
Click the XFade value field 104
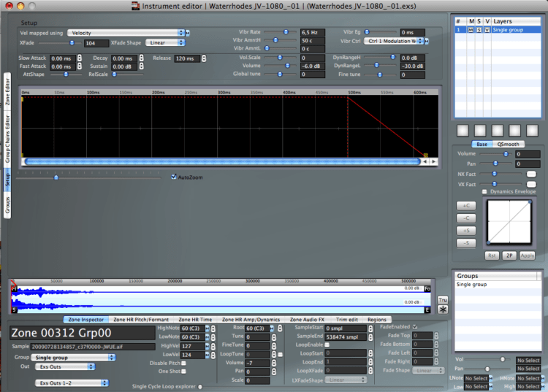[x=96, y=43]
